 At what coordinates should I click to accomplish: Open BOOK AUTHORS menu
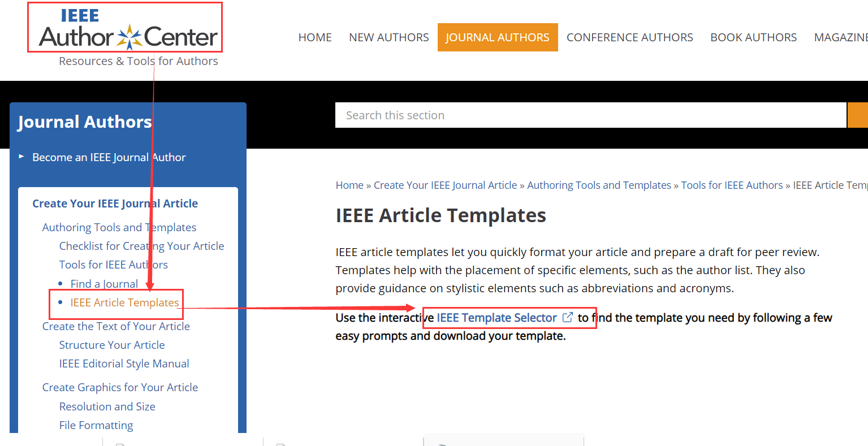pyautogui.click(x=753, y=37)
